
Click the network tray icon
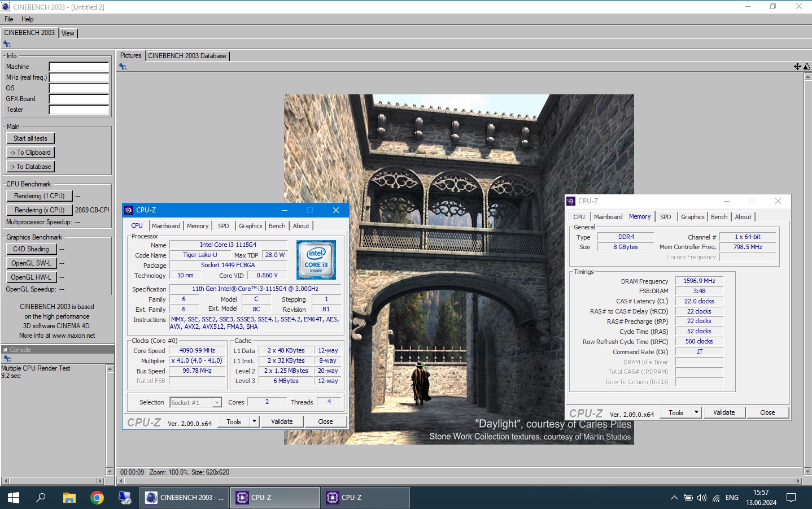(716, 498)
